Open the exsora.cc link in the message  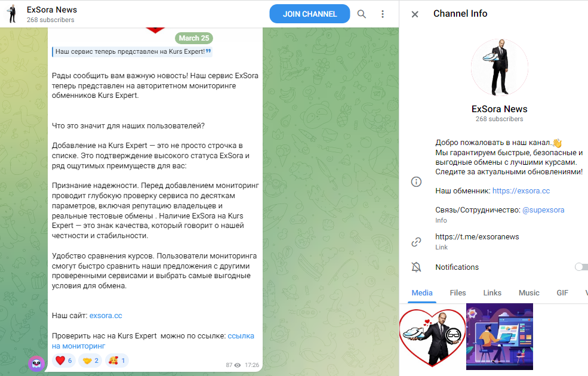(106, 316)
